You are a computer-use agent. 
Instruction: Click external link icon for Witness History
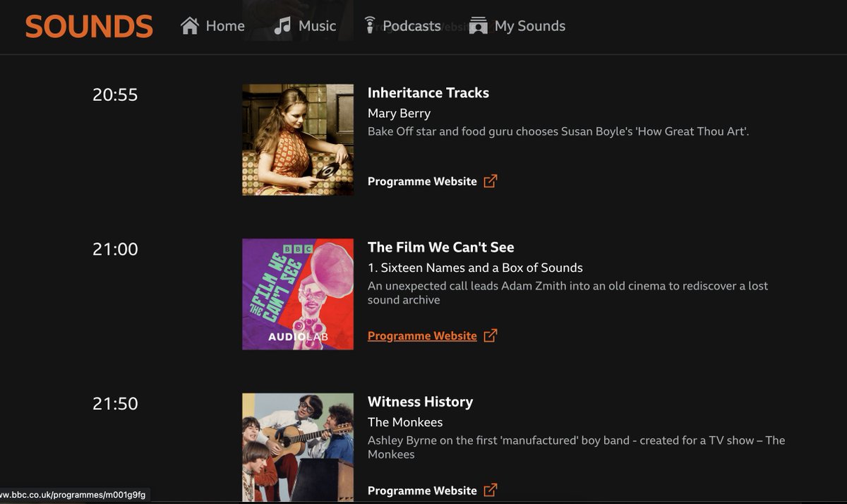[x=491, y=491]
